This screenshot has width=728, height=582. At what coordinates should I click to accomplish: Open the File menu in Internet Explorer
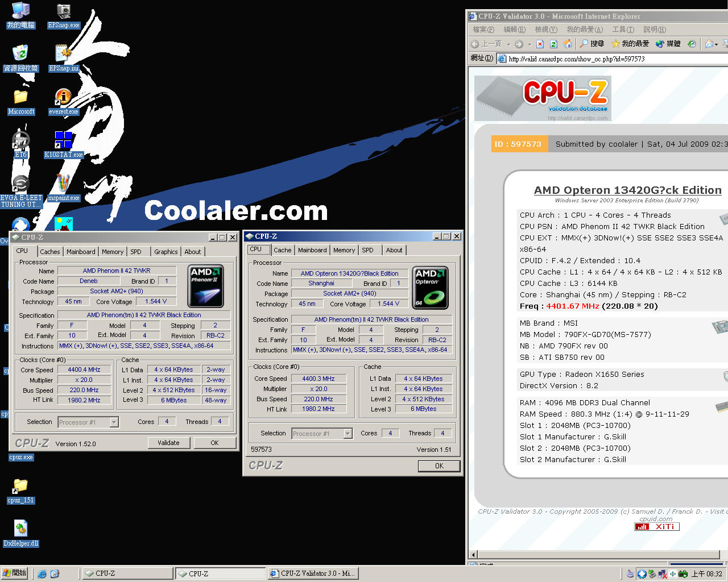click(x=483, y=30)
